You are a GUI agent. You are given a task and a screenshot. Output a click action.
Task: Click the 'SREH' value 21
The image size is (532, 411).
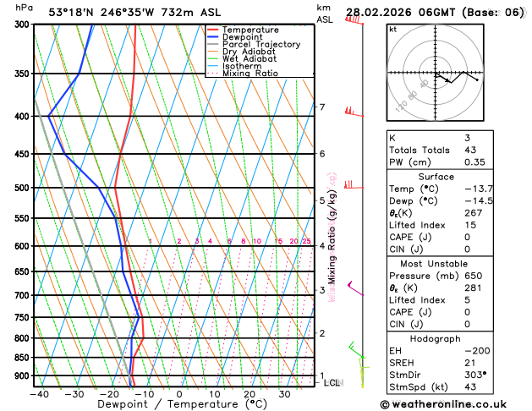coord(470,363)
